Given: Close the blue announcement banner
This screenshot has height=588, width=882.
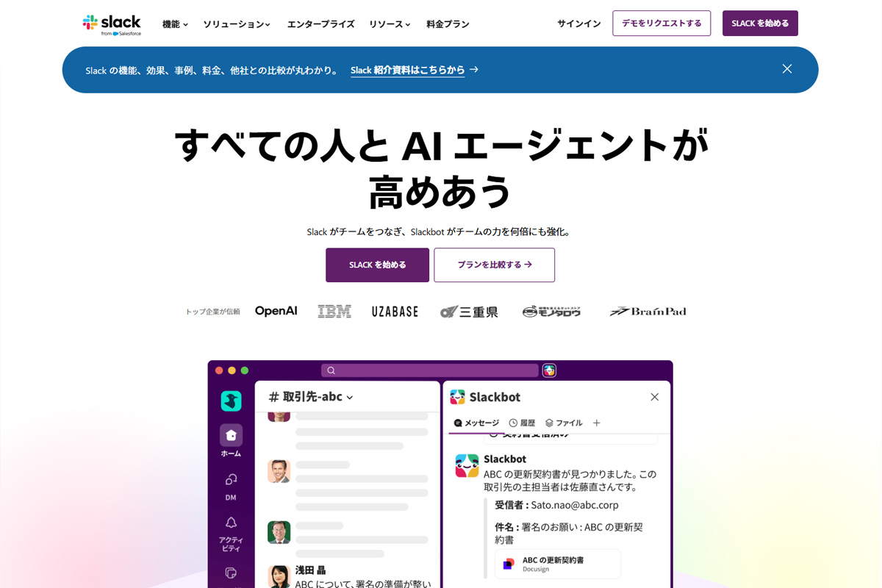Looking at the screenshot, I should (787, 69).
